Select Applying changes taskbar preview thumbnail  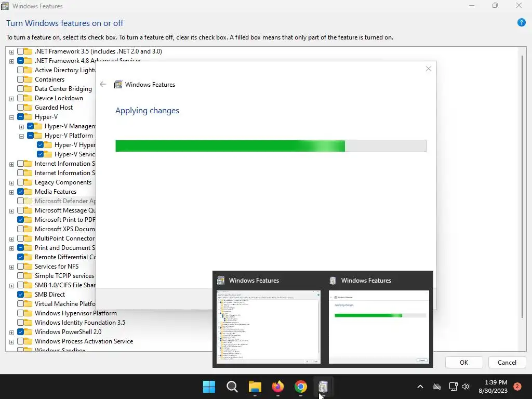coord(379,327)
